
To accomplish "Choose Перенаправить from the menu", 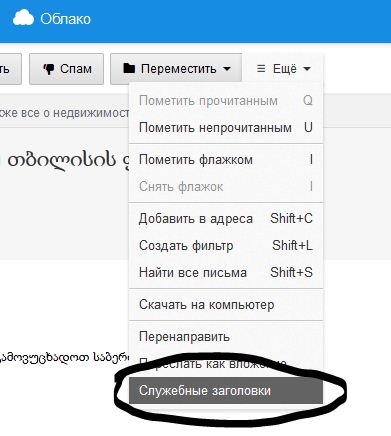I will point(226,337).
